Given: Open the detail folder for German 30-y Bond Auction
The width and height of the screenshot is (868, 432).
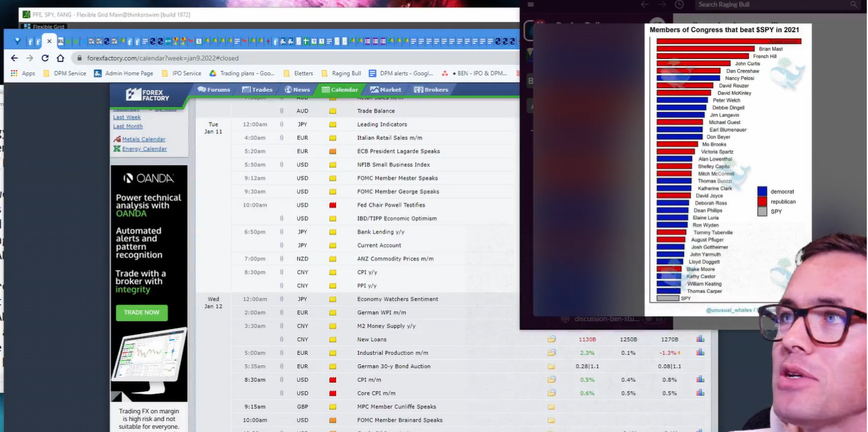Looking at the screenshot, I should pos(551,366).
